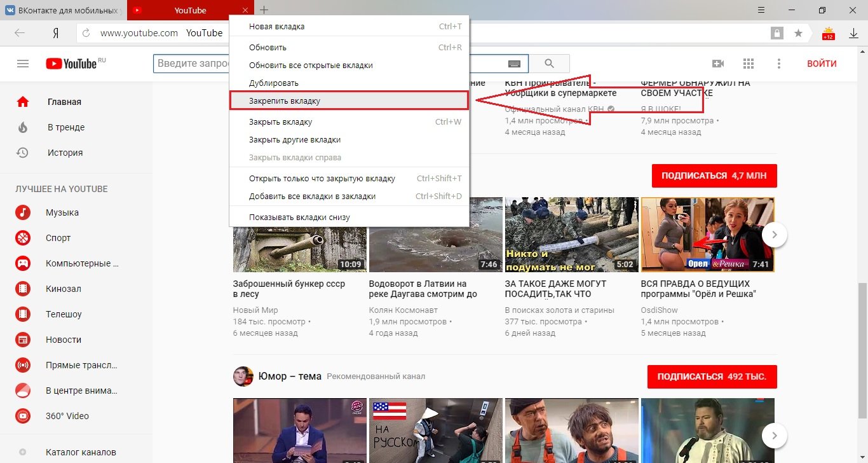Choose Обновить все открытые вкладки
The height and width of the screenshot is (463, 868).
349,66
